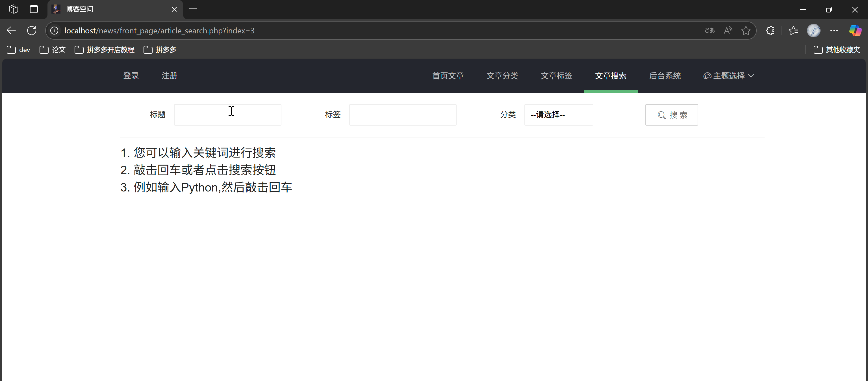Viewport: 868px width, 381px height.
Task: Open the browser extensions icon
Action: click(770, 31)
